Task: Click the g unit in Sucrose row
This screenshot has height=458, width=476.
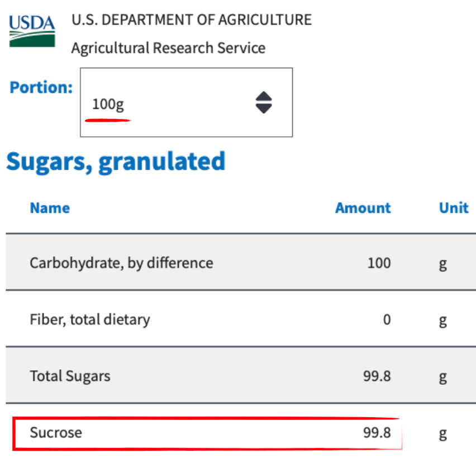Action: [x=443, y=434]
